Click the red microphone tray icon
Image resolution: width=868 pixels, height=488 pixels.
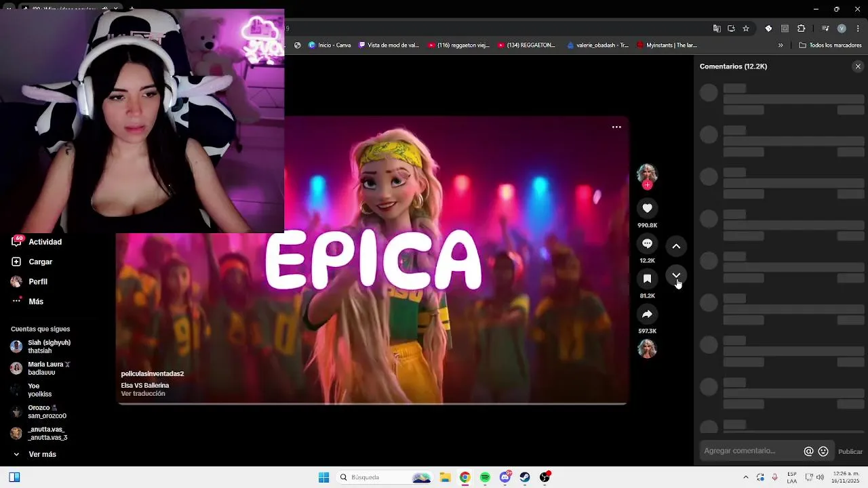pos(774,477)
